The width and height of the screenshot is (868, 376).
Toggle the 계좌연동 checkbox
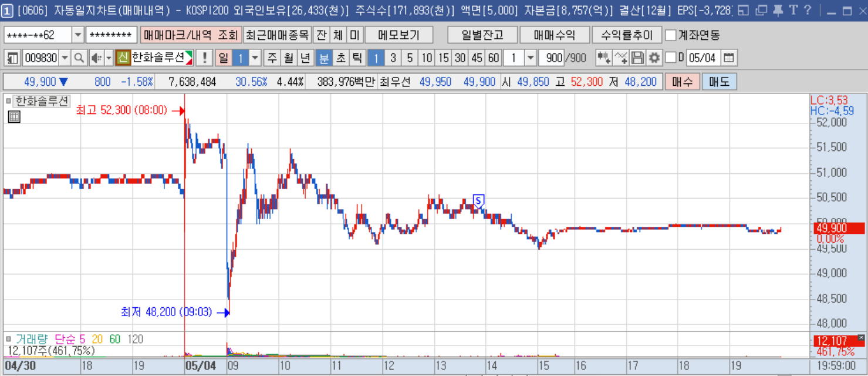point(670,35)
